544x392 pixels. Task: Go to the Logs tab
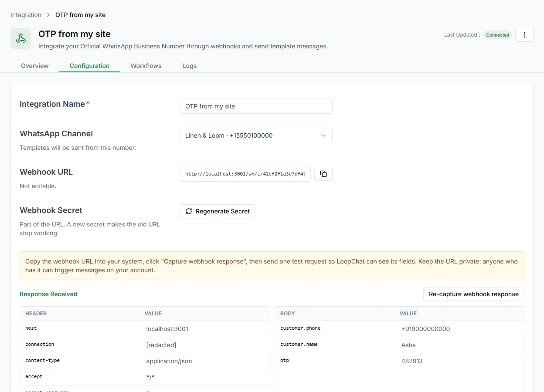click(x=190, y=66)
